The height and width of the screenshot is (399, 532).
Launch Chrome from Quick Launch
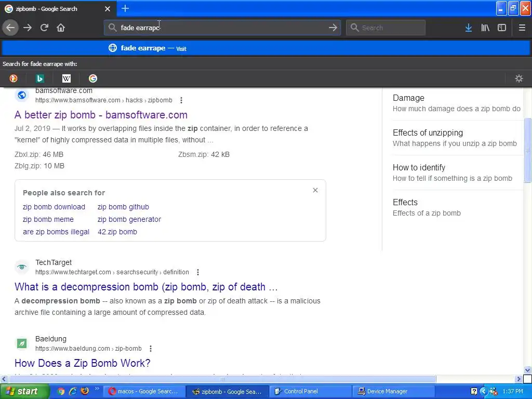click(x=61, y=392)
